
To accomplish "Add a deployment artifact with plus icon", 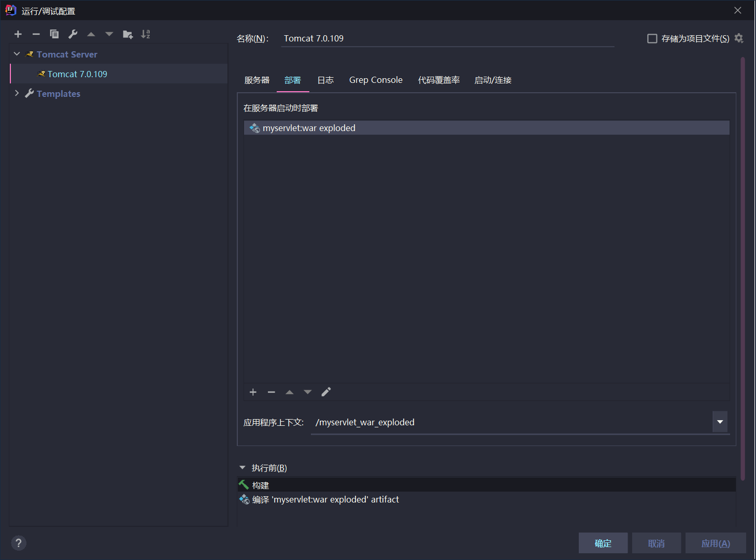I will point(253,392).
